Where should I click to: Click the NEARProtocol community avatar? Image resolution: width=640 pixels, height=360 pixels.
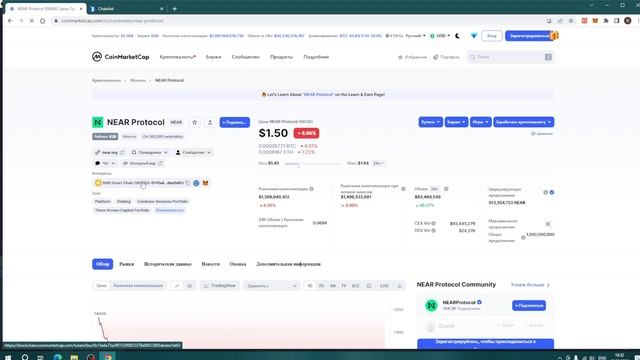[431, 305]
